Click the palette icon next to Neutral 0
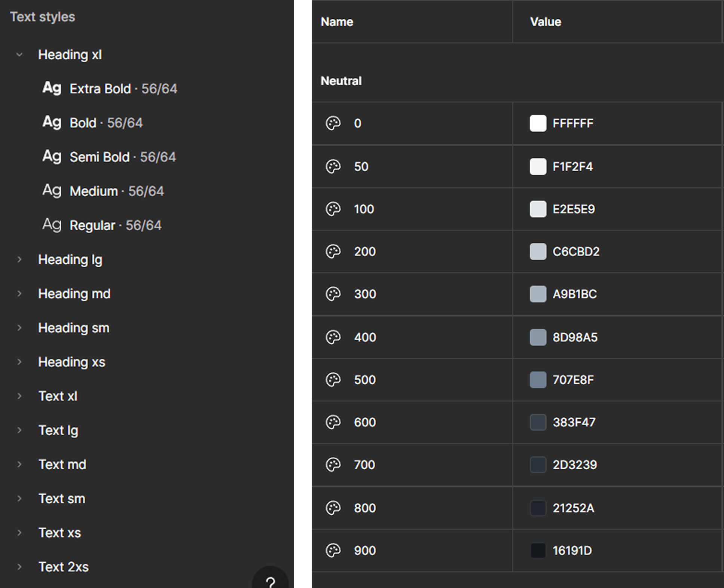This screenshot has width=724, height=588. click(x=333, y=123)
